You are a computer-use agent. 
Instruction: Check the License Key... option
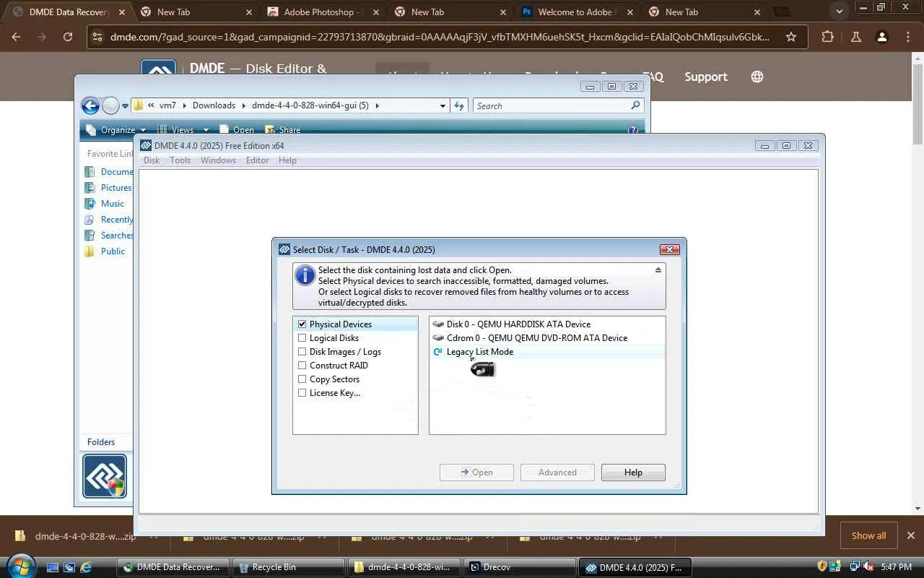[x=302, y=393]
